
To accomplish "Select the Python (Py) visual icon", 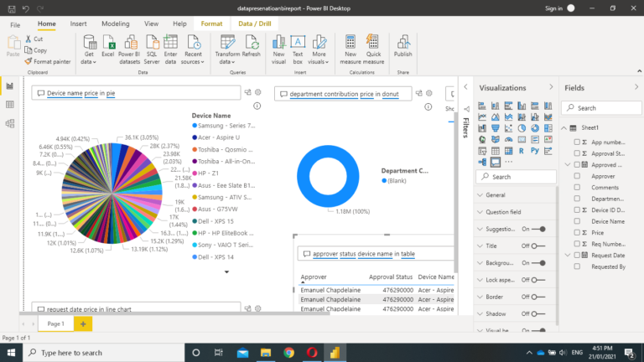I will [535, 151].
